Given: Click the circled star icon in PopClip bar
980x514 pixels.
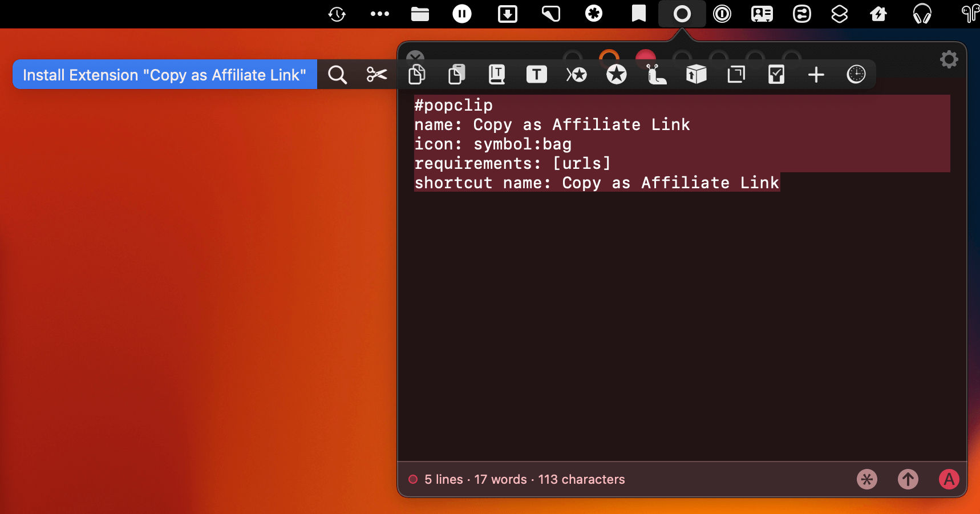Looking at the screenshot, I should click(x=616, y=75).
